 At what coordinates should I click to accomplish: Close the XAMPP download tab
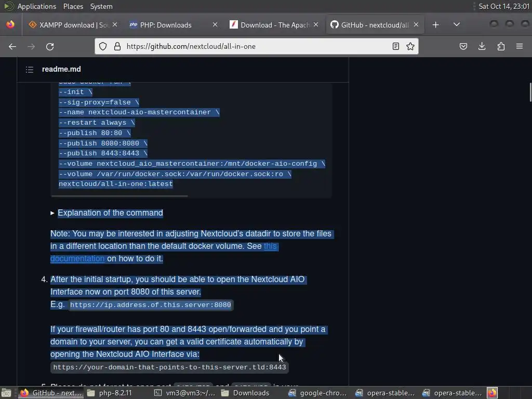point(115,24)
